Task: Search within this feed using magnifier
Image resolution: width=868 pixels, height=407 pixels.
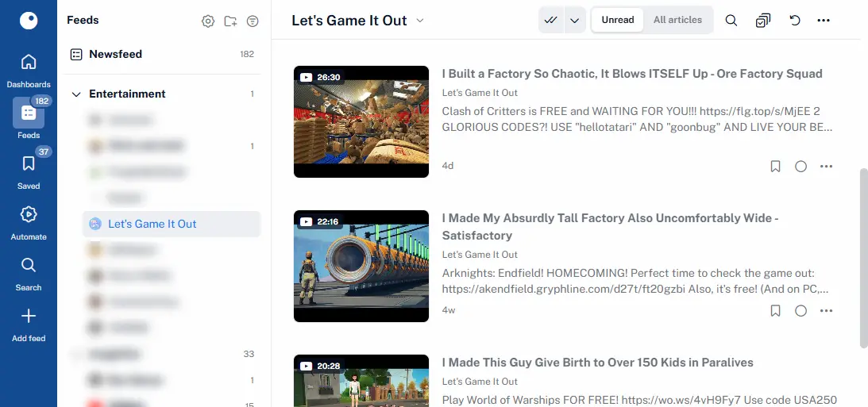Action: click(x=731, y=21)
